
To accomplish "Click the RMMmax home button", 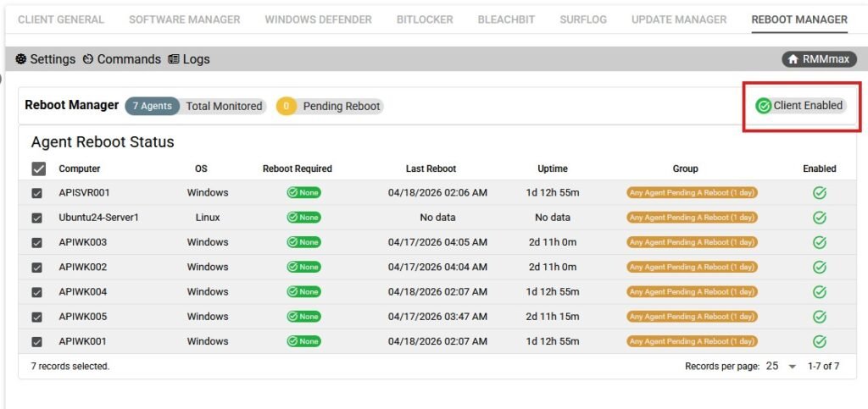I will click(x=819, y=59).
